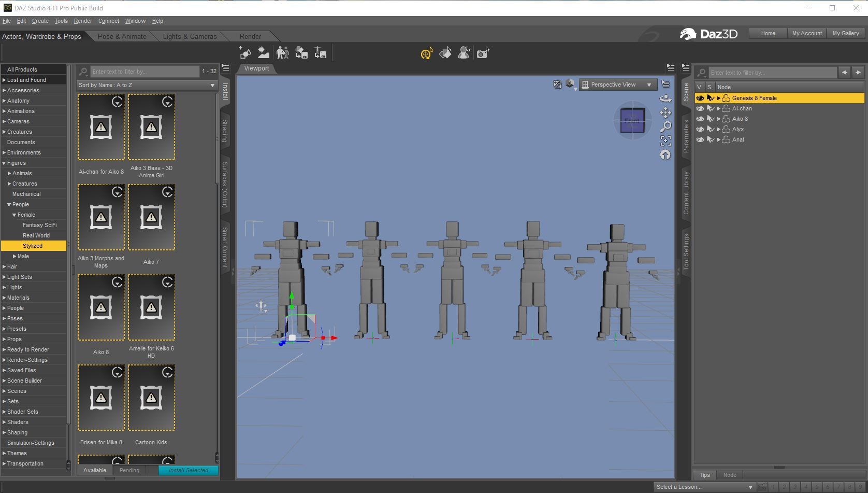Click the Install Selected button

189,470
